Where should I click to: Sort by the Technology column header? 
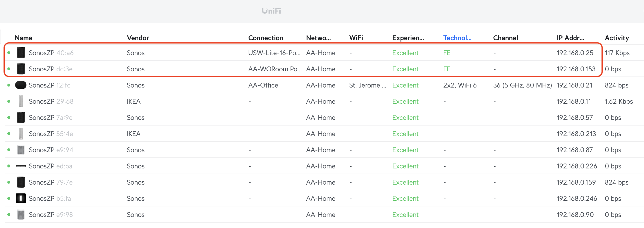tap(457, 38)
